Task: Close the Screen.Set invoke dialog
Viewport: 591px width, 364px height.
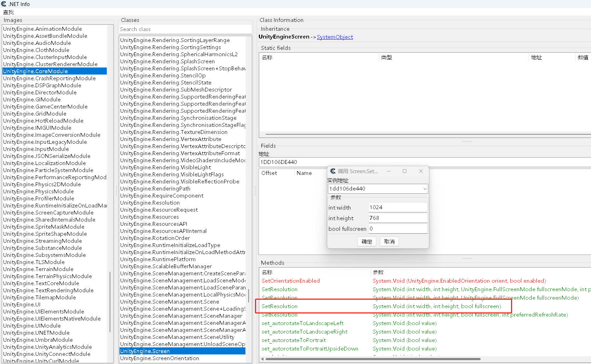Action: [421, 171]
